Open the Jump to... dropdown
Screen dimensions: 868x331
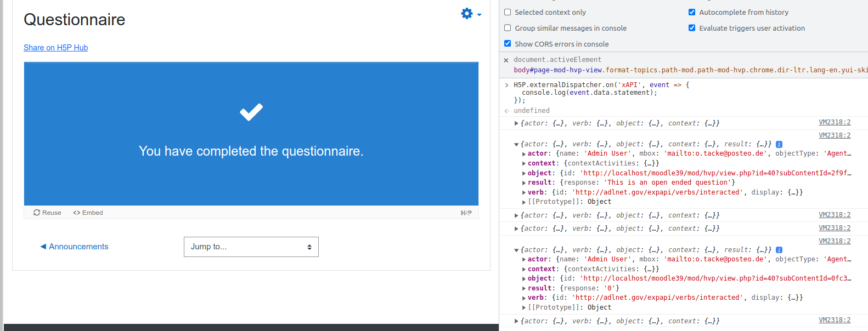251,247
